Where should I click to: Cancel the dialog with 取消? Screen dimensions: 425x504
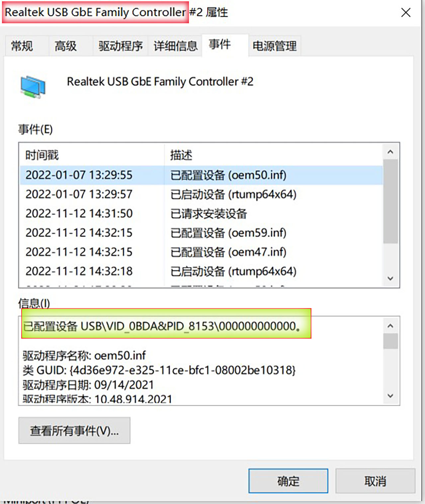point(375,481)
